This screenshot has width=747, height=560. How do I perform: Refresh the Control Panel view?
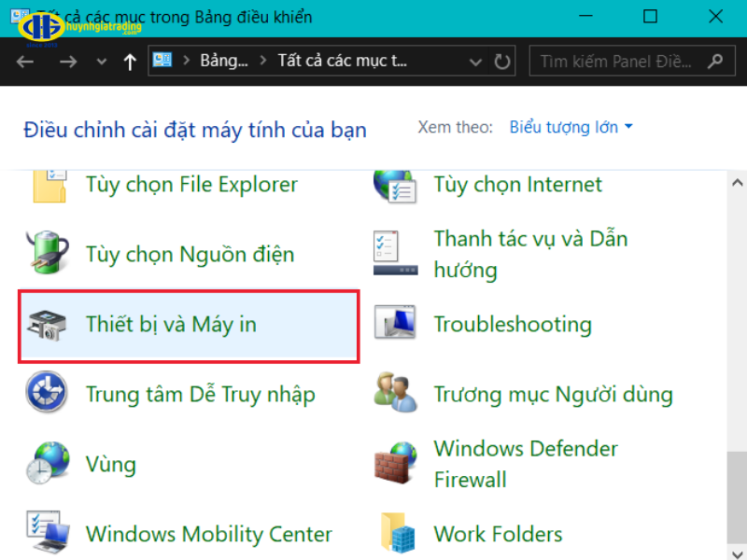pos(502,61)
